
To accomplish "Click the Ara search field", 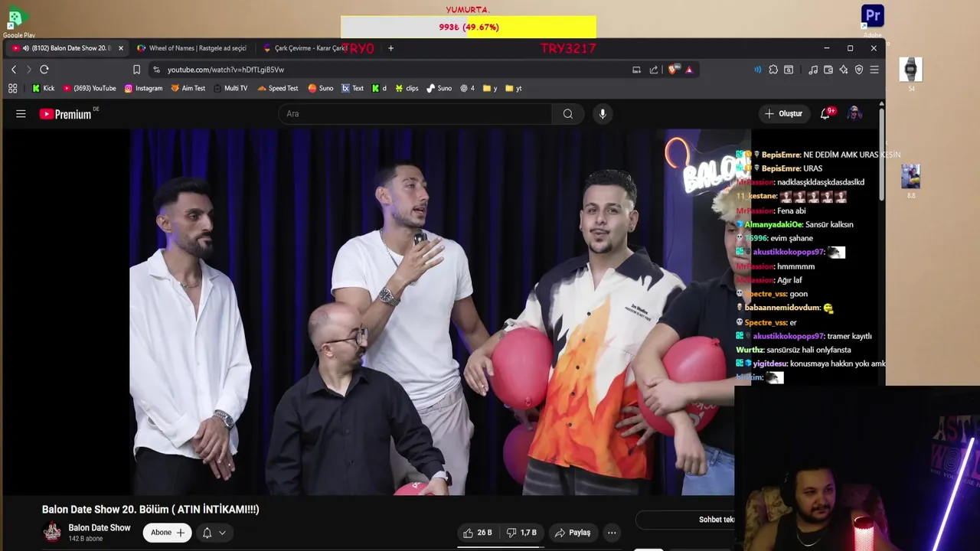I will [414, 114].
